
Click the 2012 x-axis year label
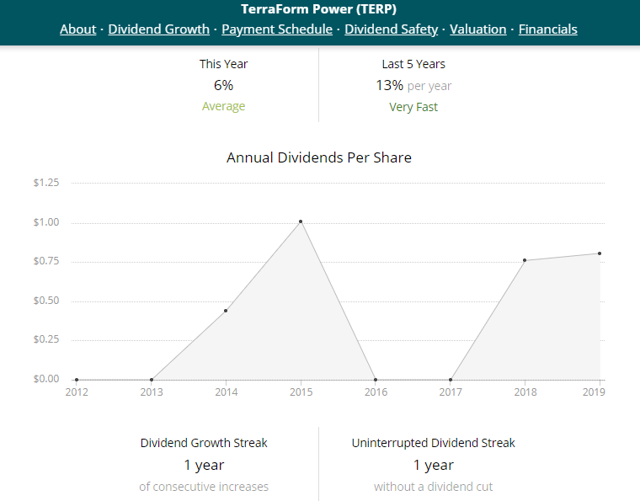[x=77, y=392]
